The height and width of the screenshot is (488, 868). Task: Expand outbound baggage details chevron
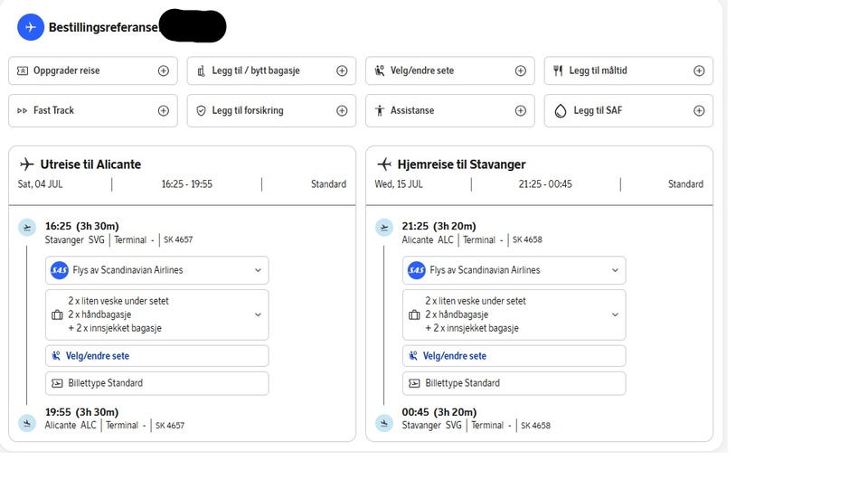[x=258, y=314]
